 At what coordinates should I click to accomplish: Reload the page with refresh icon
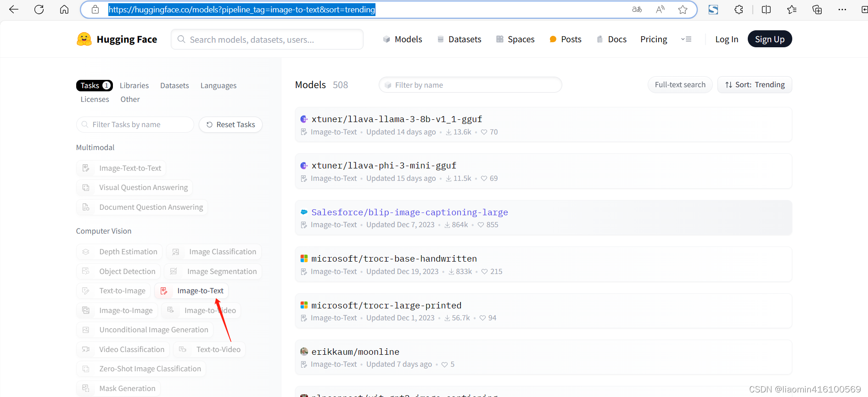click(x=39, y=10)
